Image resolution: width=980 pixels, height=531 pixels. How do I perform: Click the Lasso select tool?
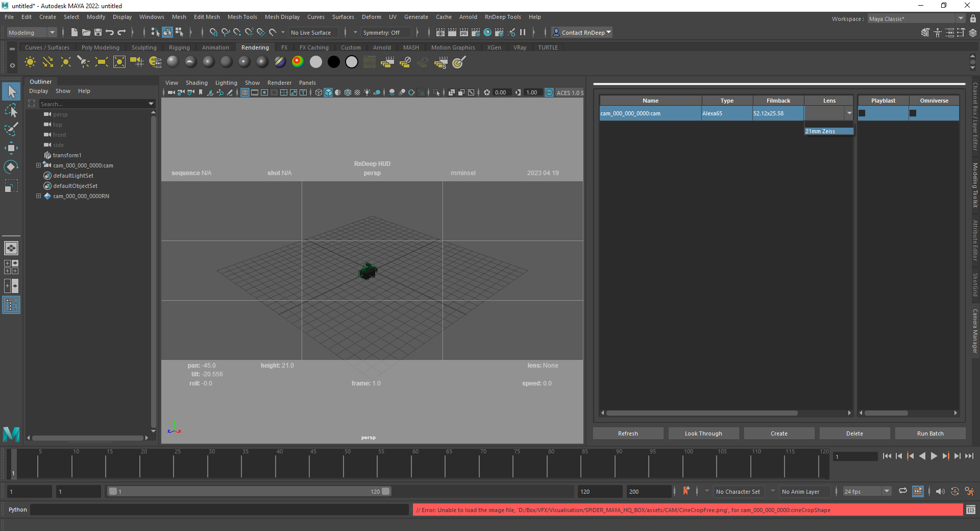(11, 110)
